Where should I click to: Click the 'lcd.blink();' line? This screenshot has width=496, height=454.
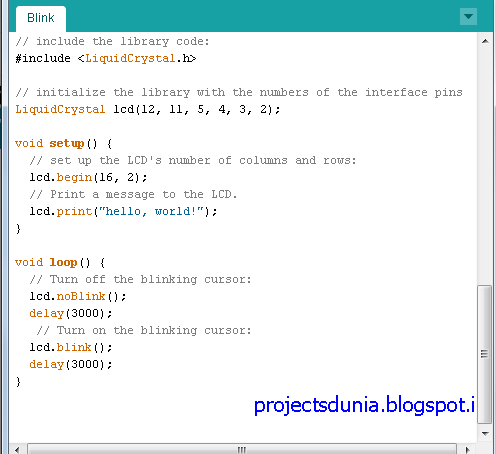tap(71, 347)
